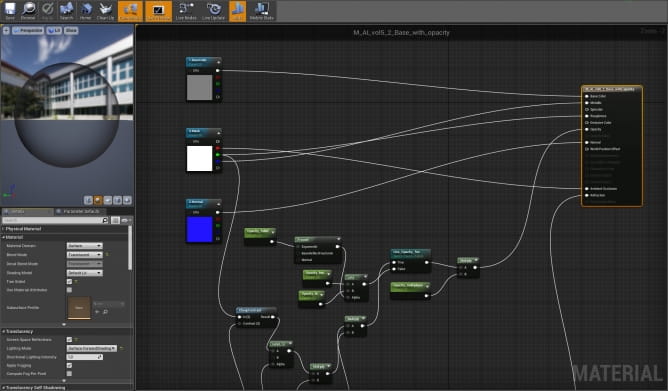Click the Save toolbar icon
This screenshot has width=668, height=391.
(x=10, y=11)
